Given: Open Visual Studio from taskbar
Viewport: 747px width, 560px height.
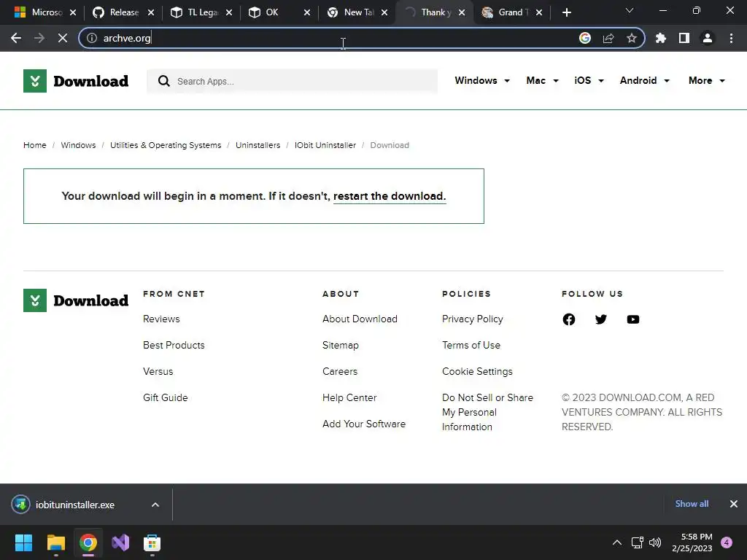Looking at the screenshot, I should (120, 542).
